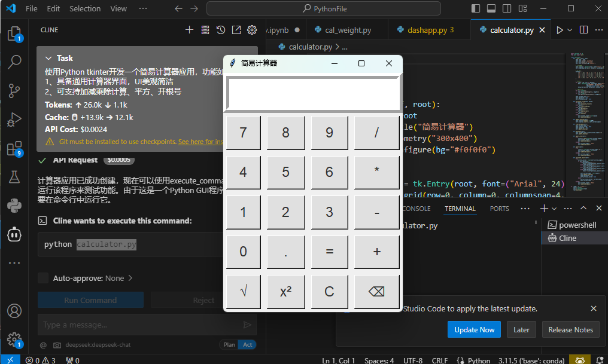Select the powershell terminal entry
The width and height of the screenshot is (608, 364).
(574, 225)
